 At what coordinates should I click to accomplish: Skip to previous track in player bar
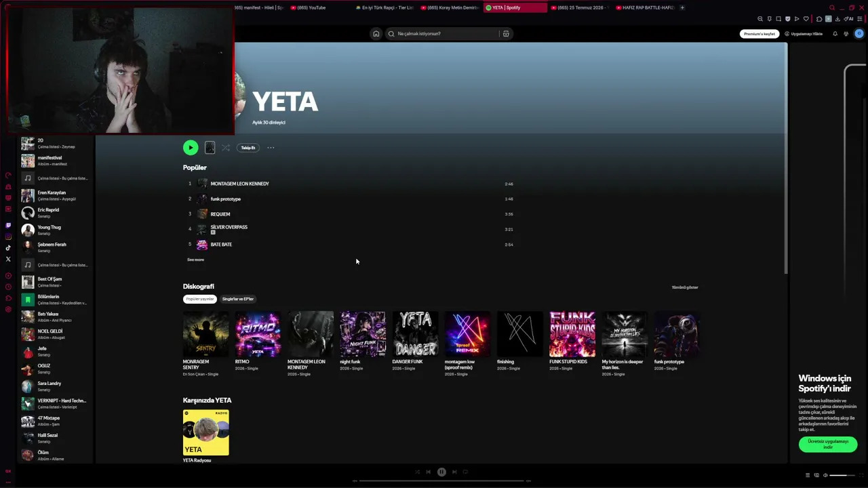click(x=428, y=472)
